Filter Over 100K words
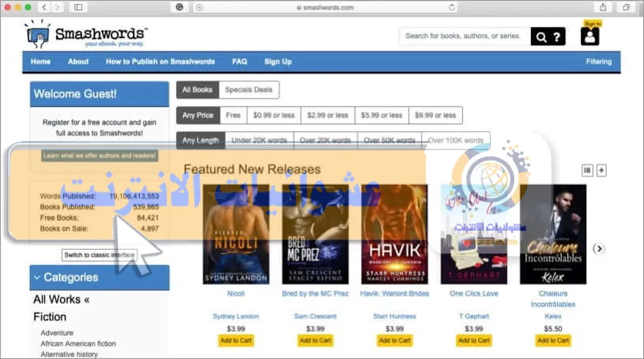Viewport: 644px width, 359px height. point(456,140)
